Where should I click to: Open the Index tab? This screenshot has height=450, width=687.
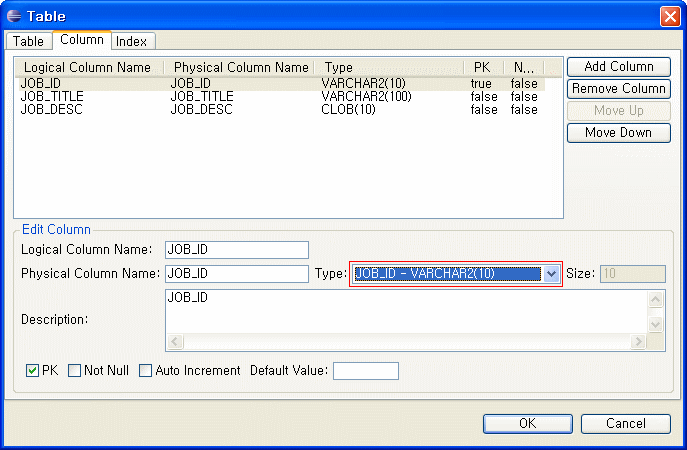point(130,41)
